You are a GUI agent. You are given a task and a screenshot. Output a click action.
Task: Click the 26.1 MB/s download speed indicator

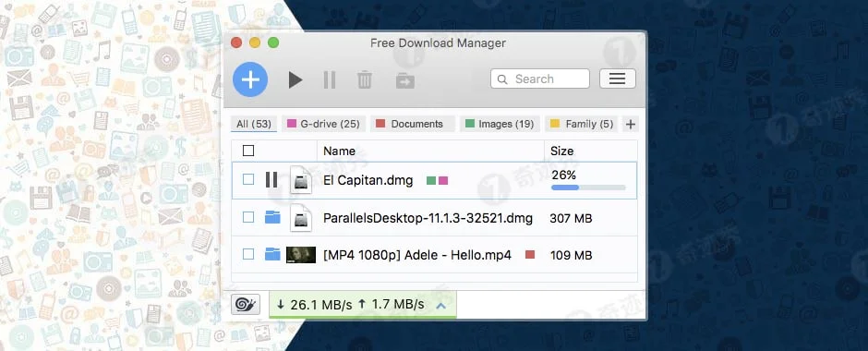point(314,305)
